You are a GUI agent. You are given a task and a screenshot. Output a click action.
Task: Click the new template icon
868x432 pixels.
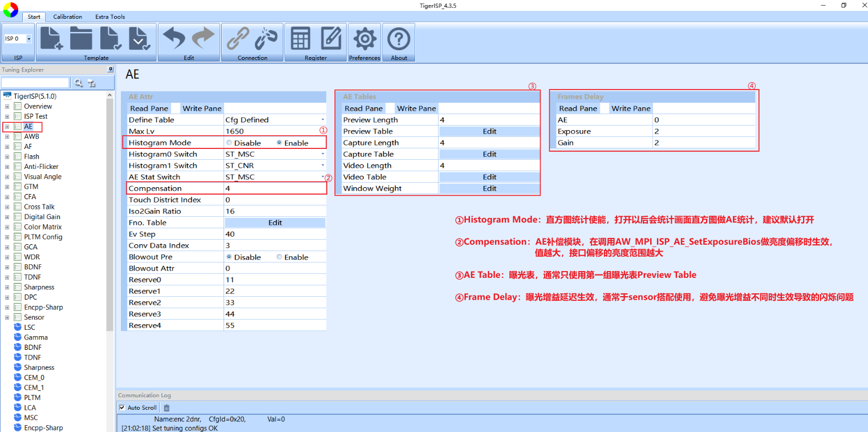click(x=50, y=39)
